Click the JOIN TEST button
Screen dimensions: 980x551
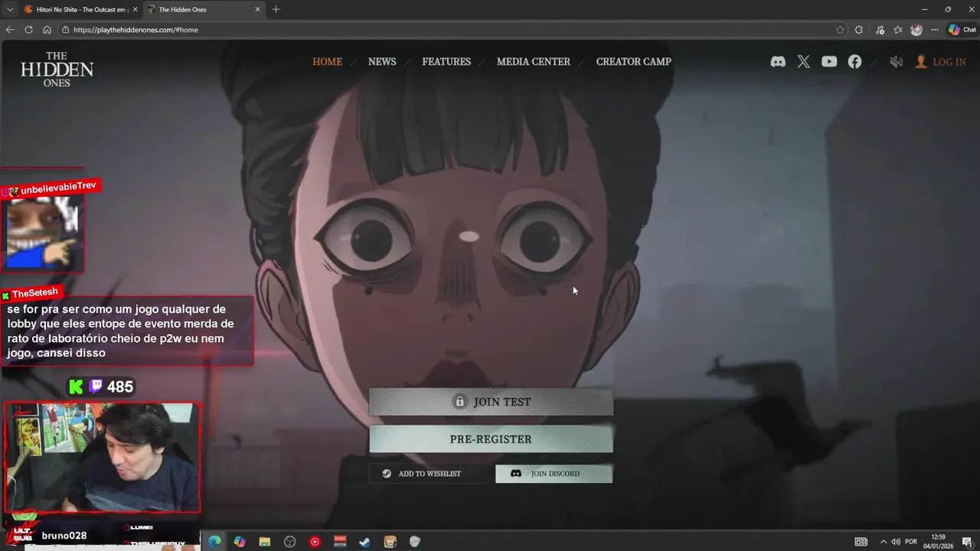point(491,402)
